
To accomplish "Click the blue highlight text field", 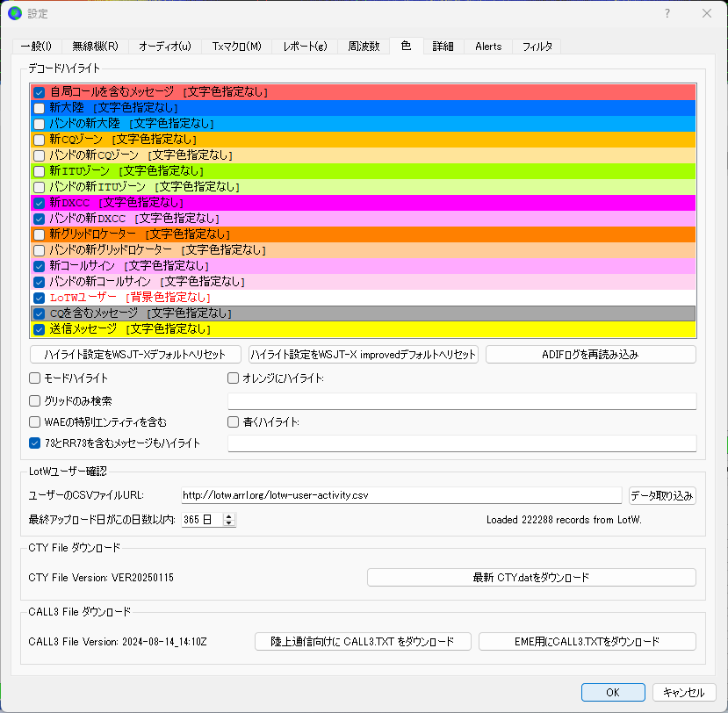I will pyautogui.click(x=462, y=443).
